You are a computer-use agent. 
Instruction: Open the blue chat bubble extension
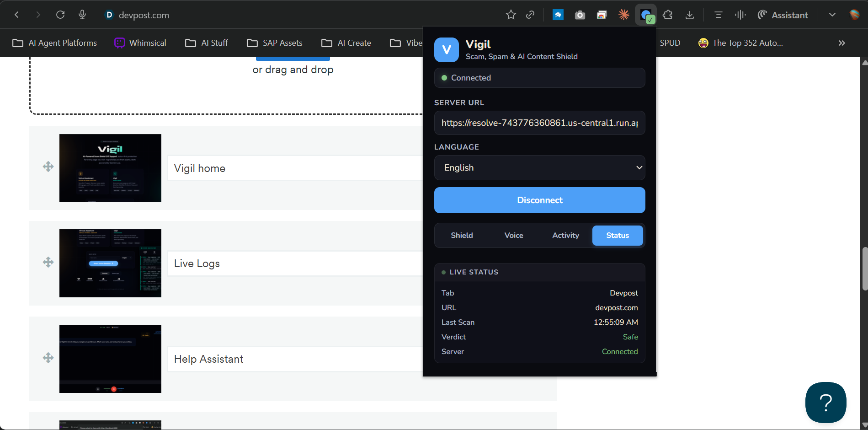[558, 15]
